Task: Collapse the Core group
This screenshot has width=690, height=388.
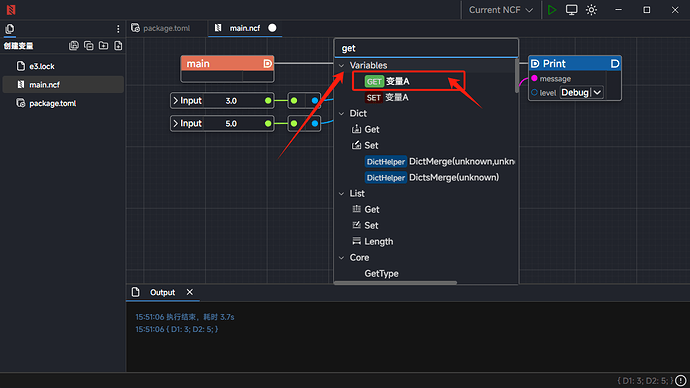Action: [341, 258]
